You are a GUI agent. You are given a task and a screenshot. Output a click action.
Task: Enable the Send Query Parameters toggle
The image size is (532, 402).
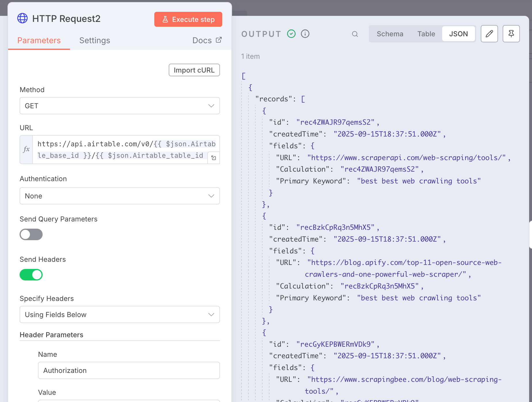tap(31, 234)
